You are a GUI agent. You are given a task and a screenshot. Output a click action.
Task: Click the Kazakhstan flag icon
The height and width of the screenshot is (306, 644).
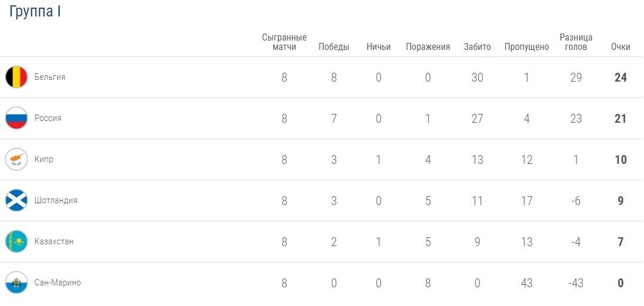(x=16, y=241)
